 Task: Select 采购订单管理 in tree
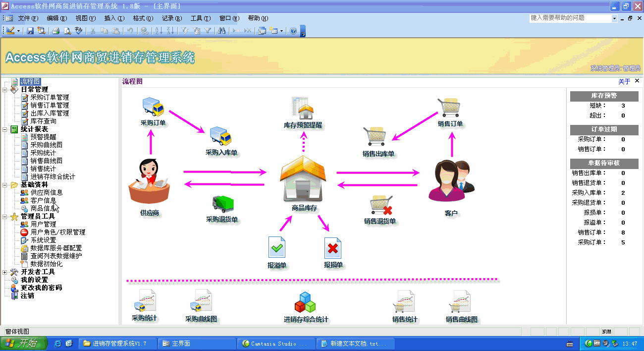pyautogui.click(x=50, y=98)
